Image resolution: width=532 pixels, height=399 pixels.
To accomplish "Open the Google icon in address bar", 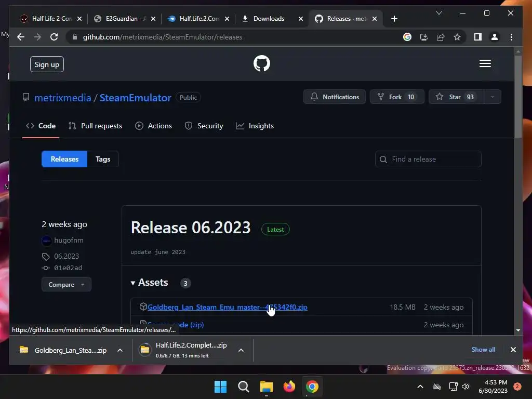I will pyautogui.click(x=407, y=37).
